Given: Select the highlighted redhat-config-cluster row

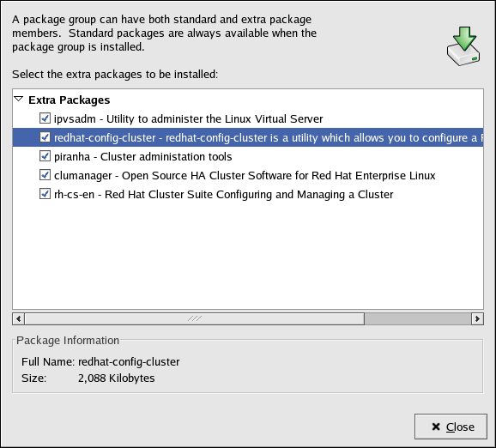Looking at the screenshot, I should click(x=248, y=137).
